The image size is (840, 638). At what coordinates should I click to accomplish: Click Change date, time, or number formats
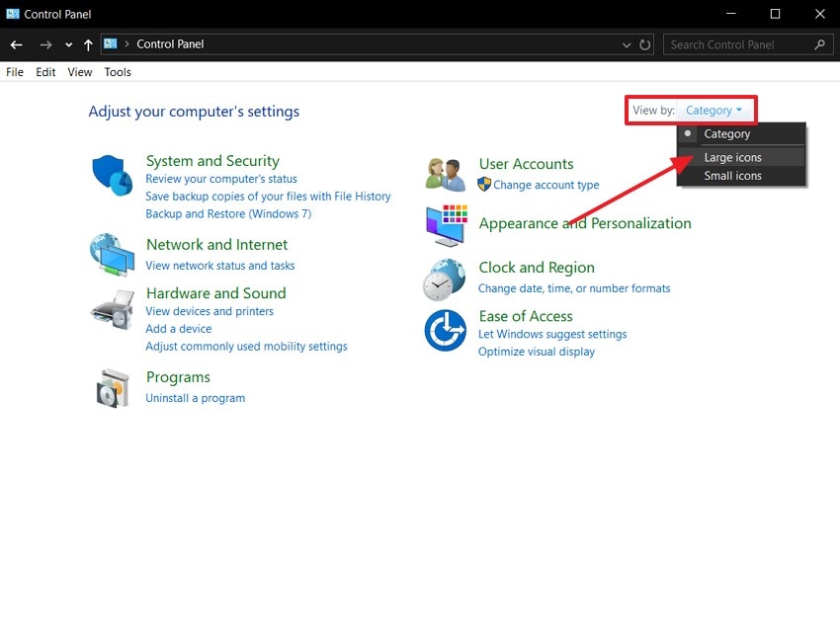point(574,288)
